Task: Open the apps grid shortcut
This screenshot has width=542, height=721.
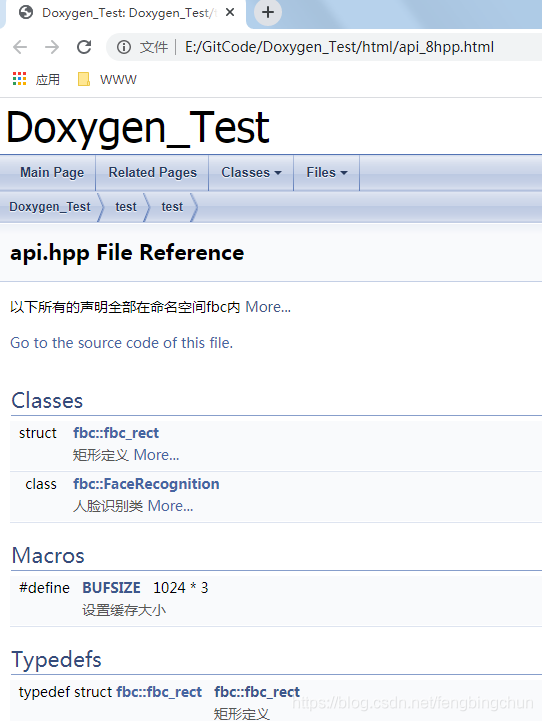Action: (x=19, y=79)
